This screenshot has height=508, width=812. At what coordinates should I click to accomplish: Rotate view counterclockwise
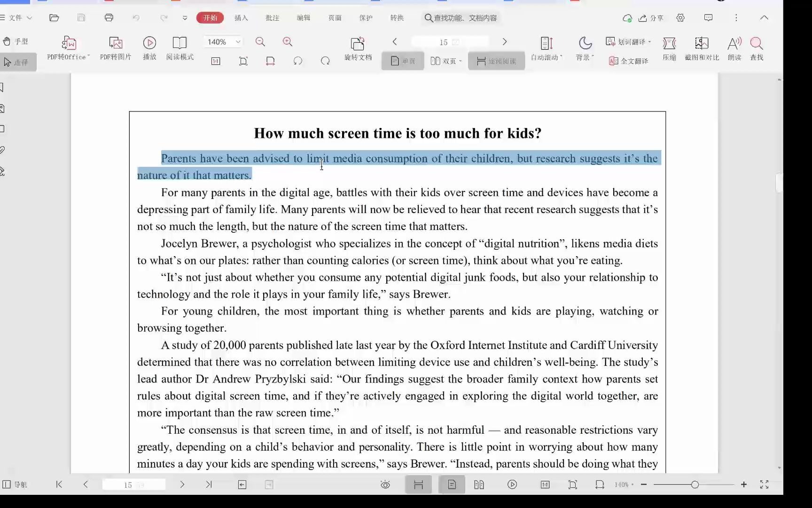coord(297,61)
